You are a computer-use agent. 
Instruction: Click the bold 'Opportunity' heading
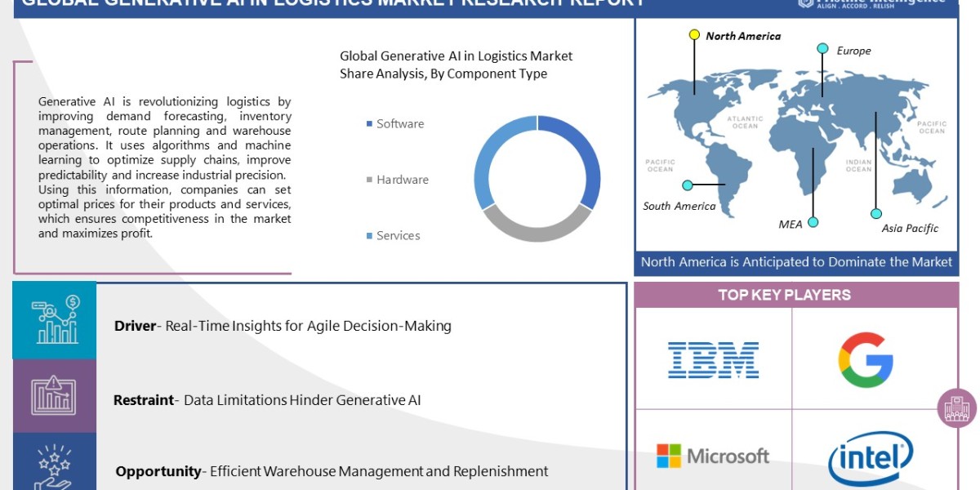158,471
